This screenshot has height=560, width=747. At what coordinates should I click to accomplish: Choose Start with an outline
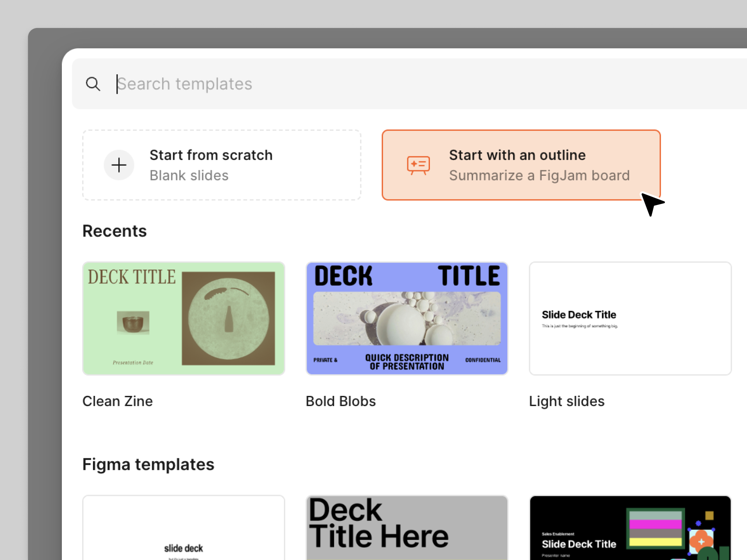[x=521, y=165]
